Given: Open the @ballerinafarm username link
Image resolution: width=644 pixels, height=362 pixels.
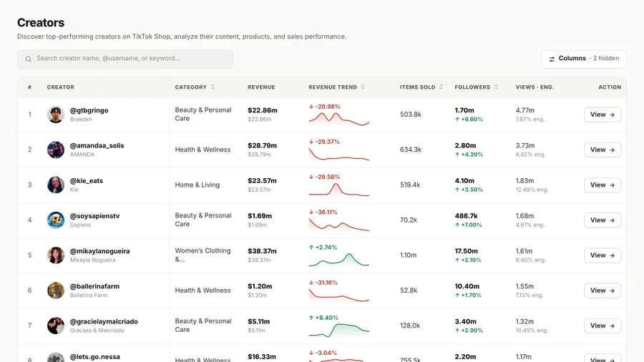Looking at the screenshot, I should (94, 286).
